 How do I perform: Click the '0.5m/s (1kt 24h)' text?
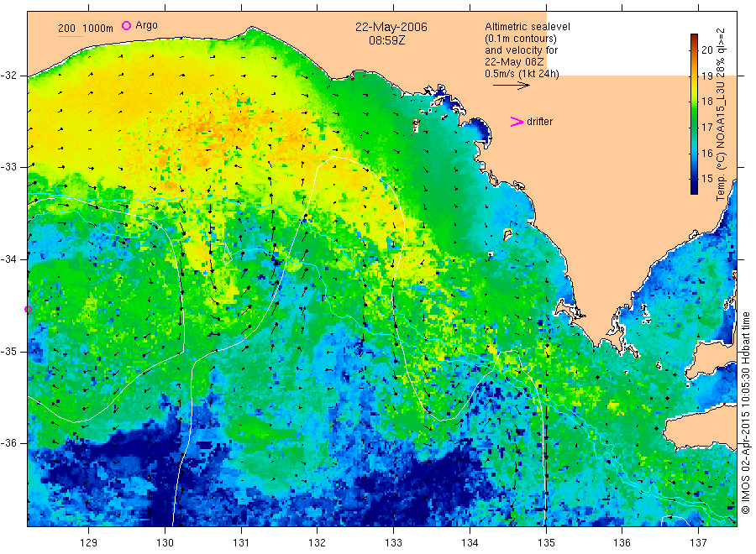[x=522, y=74]
